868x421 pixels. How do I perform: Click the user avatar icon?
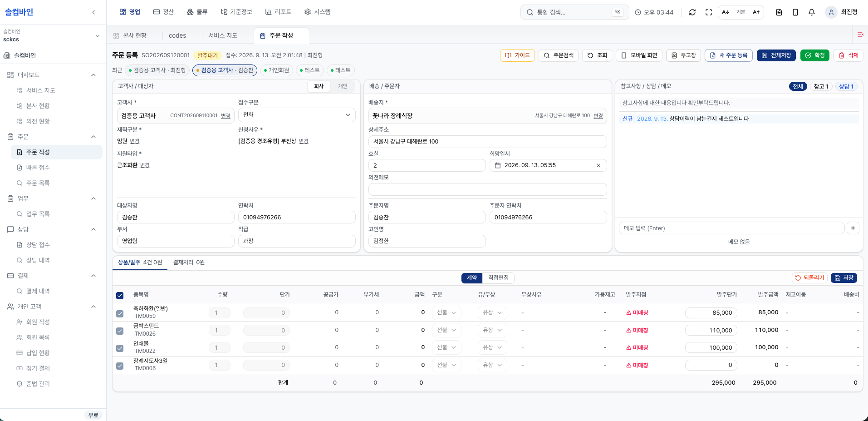point(831,12)
